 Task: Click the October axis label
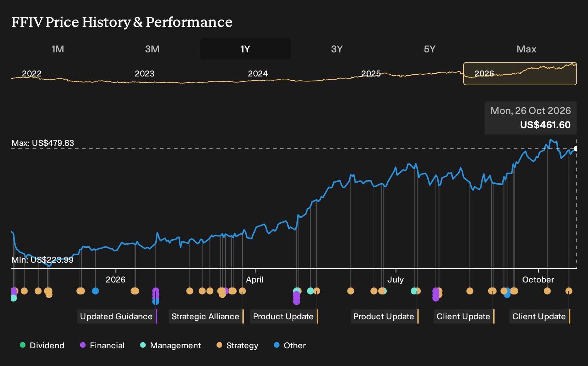point(538,280)
